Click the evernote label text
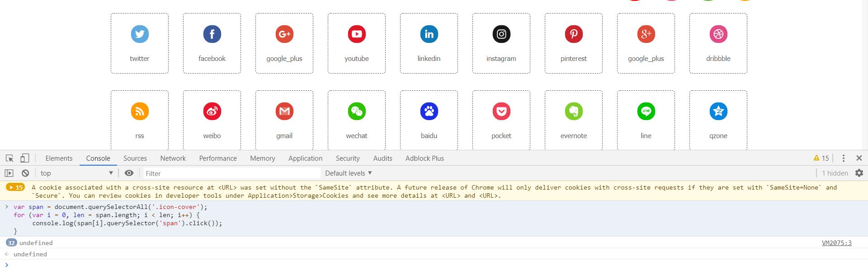868x269 pixels. pyautogui.click(x=574, y=136)
